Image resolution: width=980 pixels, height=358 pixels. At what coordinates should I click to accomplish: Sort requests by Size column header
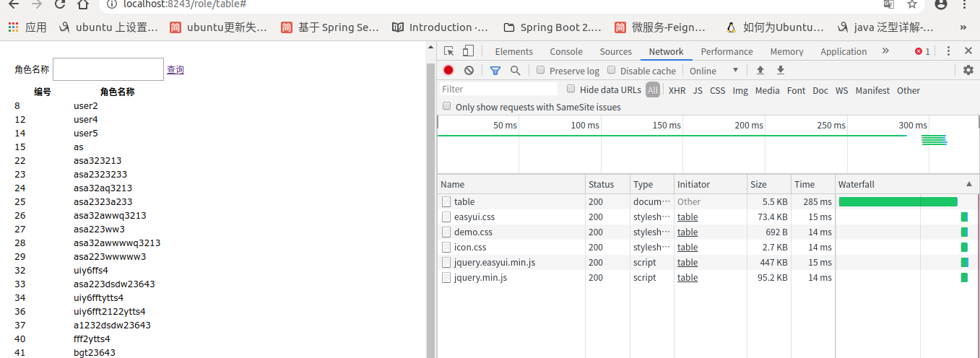point(768,184)
